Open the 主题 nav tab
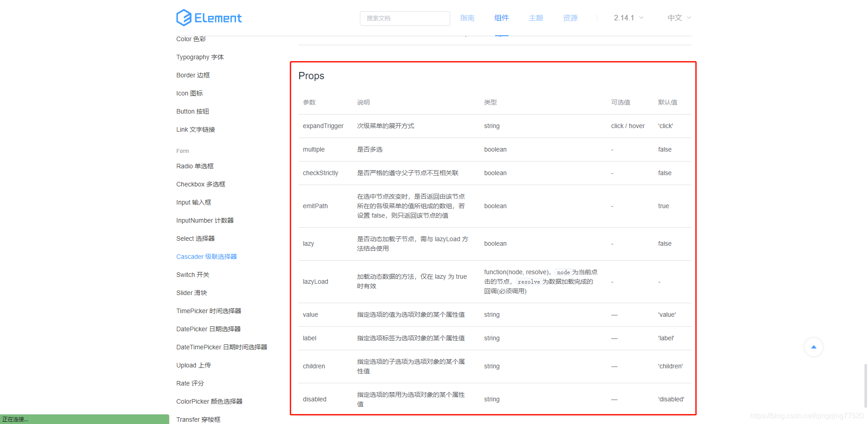 click(x=536, y=18)
